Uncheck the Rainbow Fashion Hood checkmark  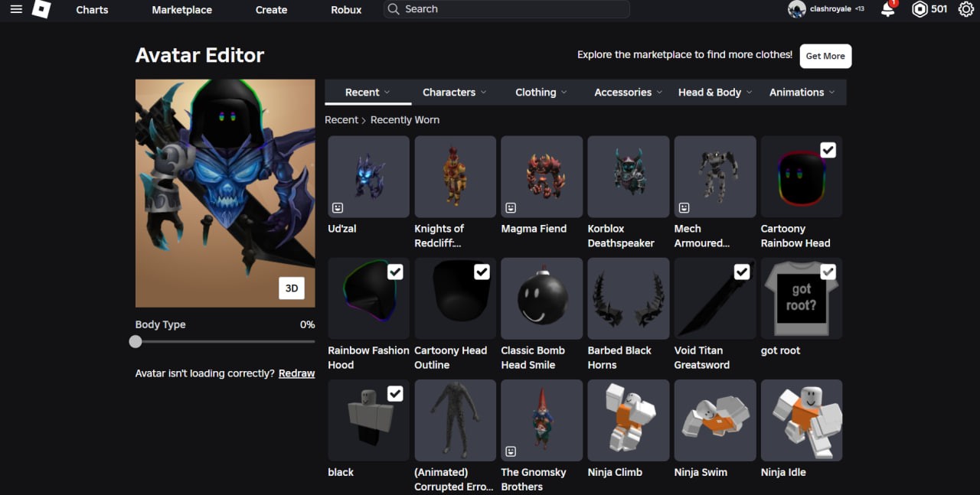395,272
